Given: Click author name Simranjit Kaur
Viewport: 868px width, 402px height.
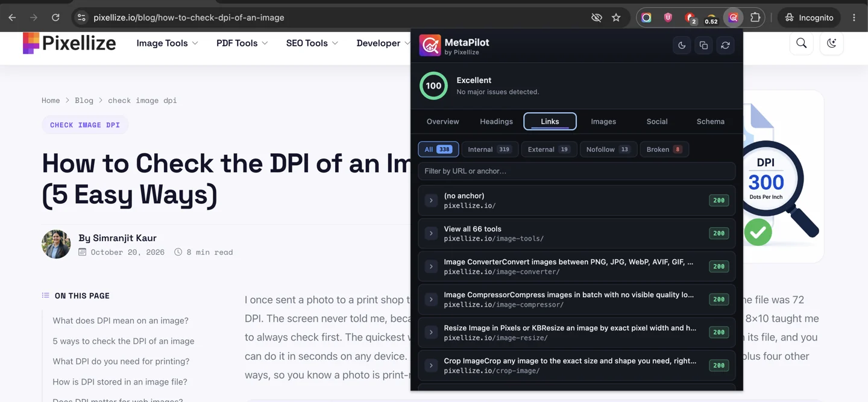Looking at the screenshot, I should click(x=125, y=238).
